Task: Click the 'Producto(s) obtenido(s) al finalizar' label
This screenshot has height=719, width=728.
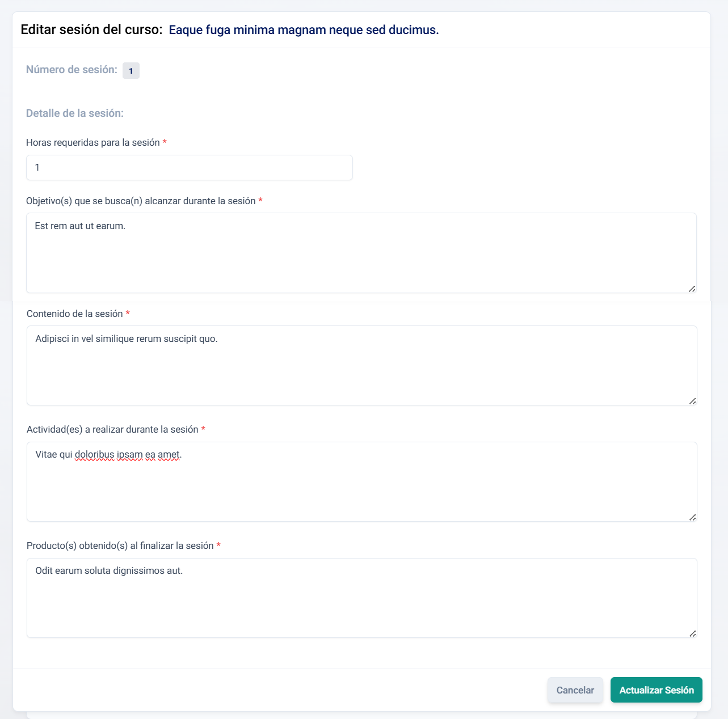Action: (x=120, y=546)
